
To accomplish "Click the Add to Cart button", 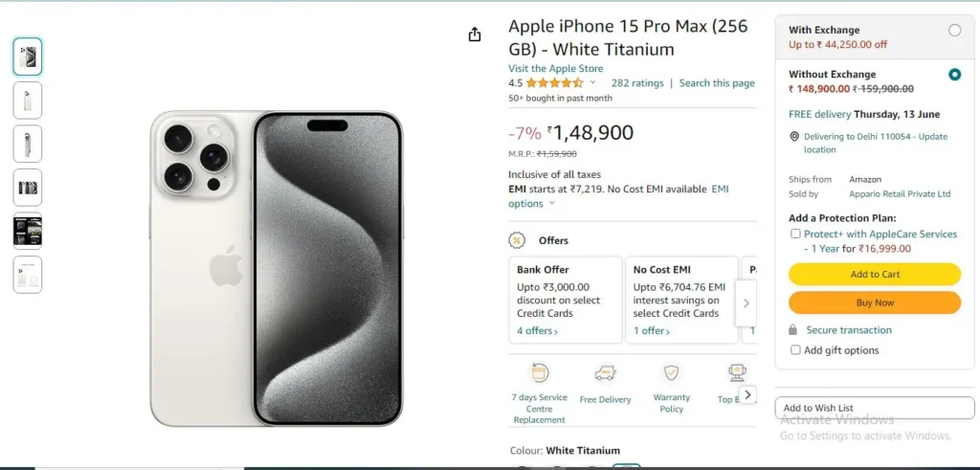I will [x=875, y=275].
